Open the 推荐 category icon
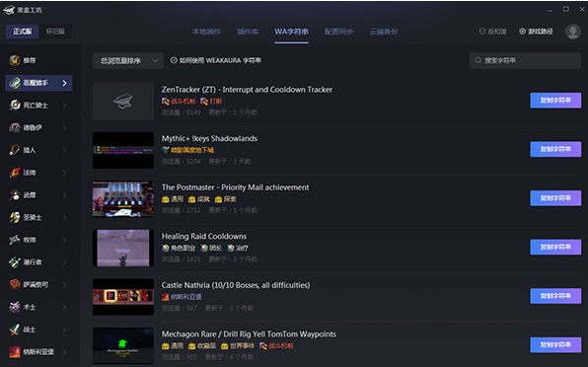Screen dimensions: 588x367 15,60
